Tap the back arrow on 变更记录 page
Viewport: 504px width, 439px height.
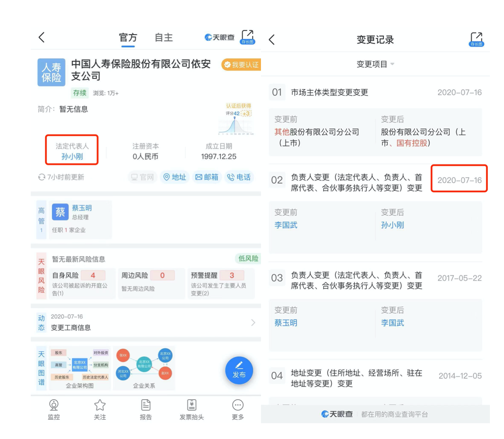(272, 40)
